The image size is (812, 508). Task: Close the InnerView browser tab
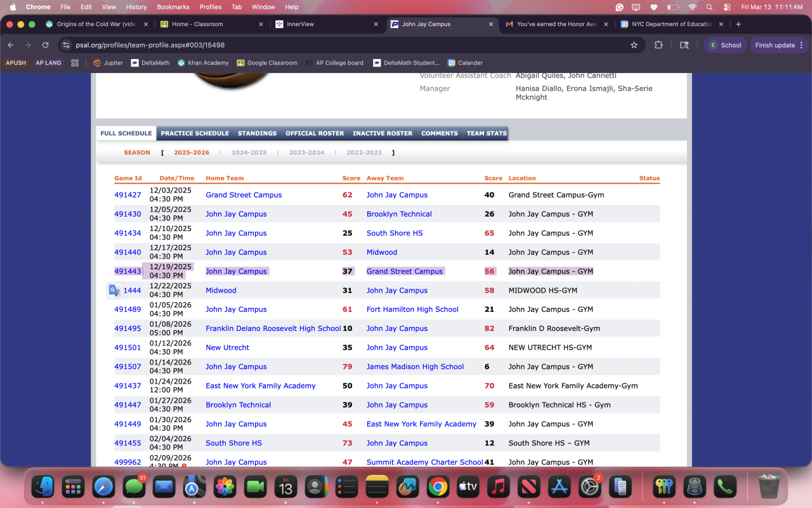[376, 24]
